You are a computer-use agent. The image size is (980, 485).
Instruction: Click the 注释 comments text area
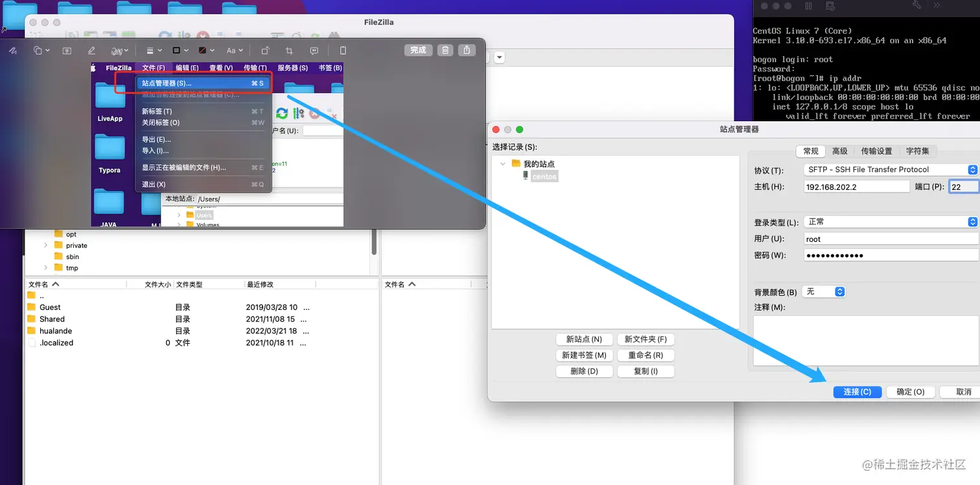click(866, 340)
